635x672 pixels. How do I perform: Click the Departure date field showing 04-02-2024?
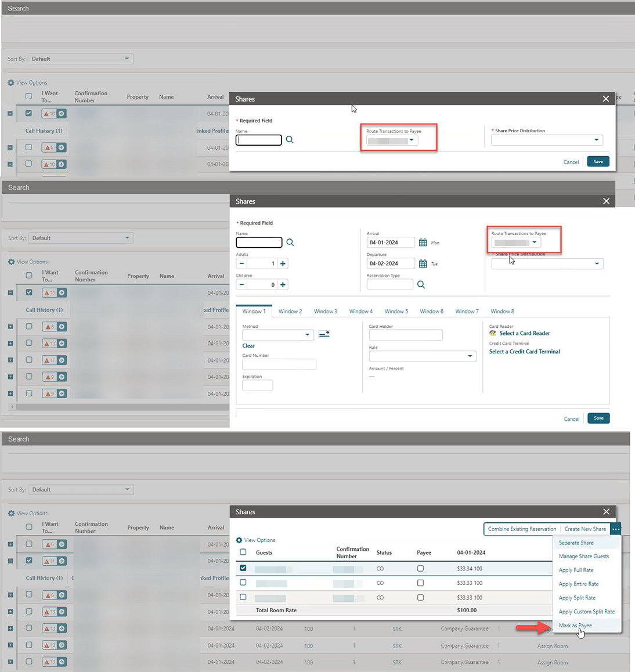click(x=391, y=263)
